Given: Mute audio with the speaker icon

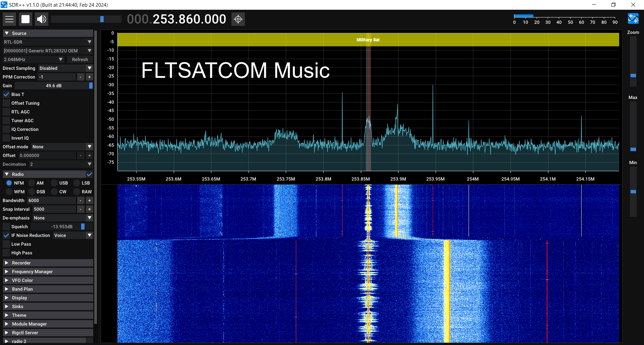Looking at the screenshot, I should click(42, 19).
